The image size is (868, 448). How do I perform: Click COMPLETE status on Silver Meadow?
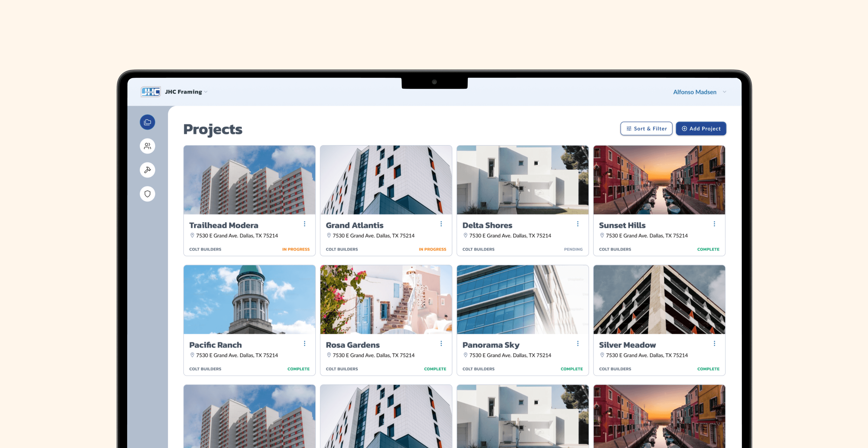tap(708, 369)
